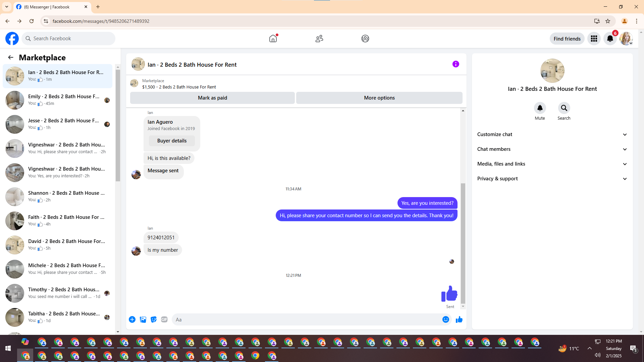This screenshot has height=362, width=644.
Task: Expand Media, files and links
Action: [552, 164]
